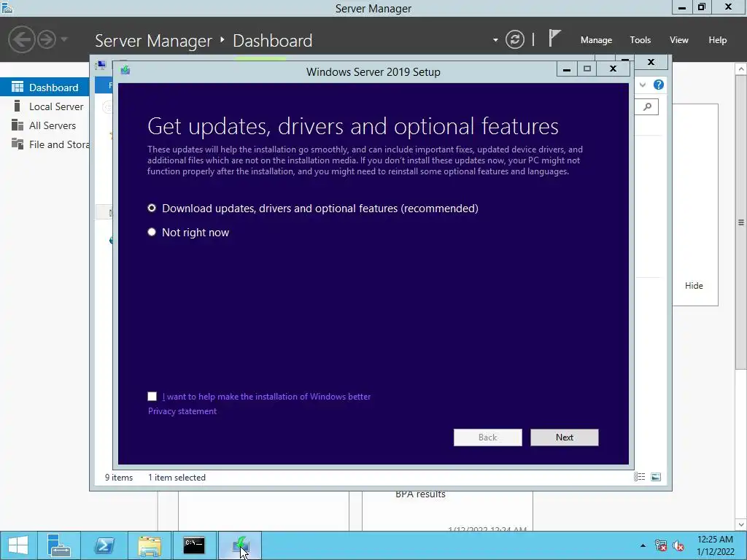
Task: Click the Next button in Setup
Action: [x=564, y=437]
